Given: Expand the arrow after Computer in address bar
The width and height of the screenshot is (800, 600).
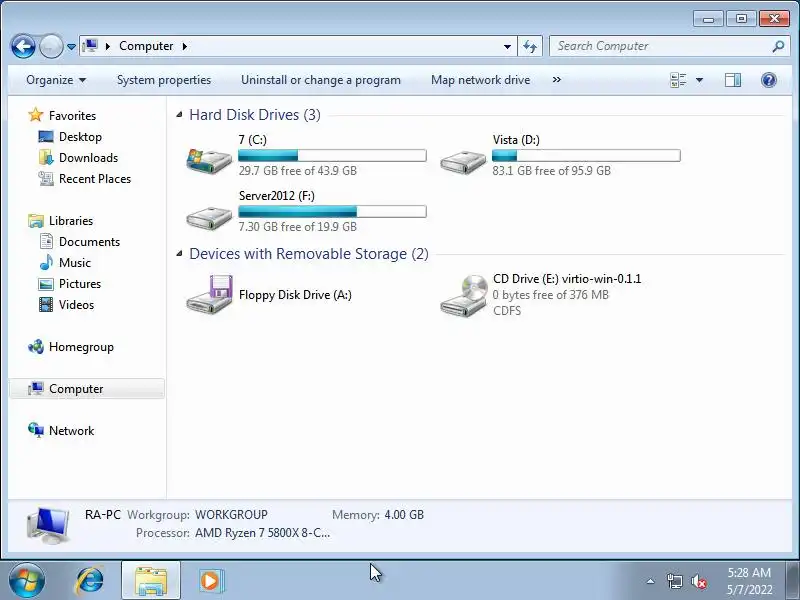Looking at the screenshot, I should tap(185, 46).
